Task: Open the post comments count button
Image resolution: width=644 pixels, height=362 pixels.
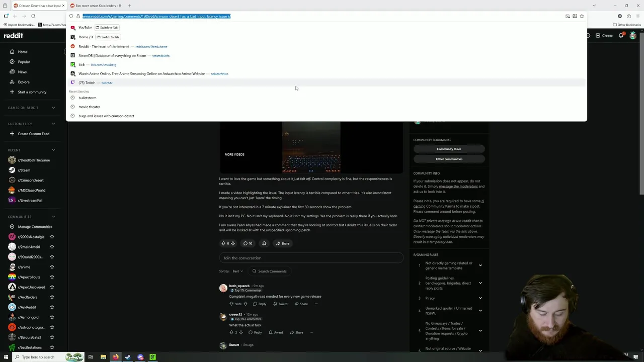Action: point(248,243)
